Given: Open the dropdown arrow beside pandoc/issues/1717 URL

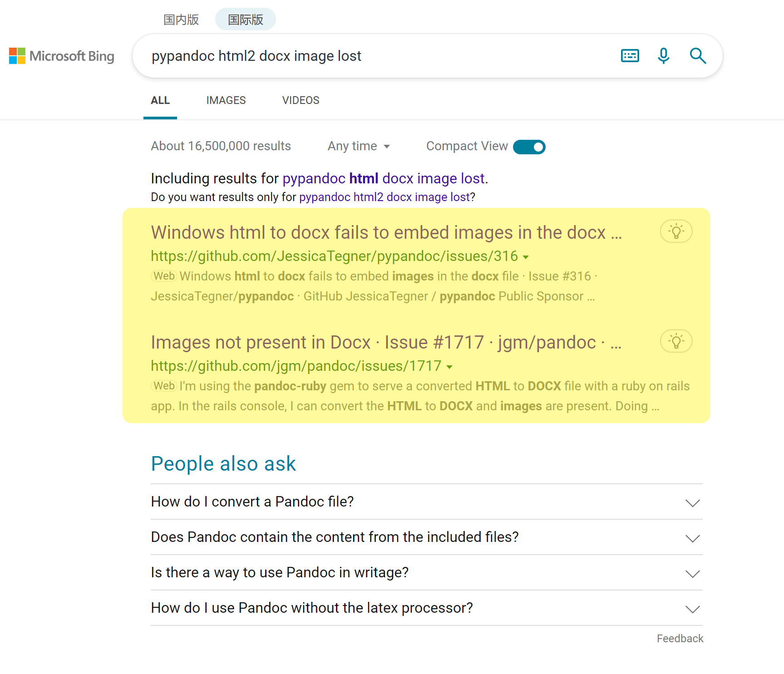Looking at the screenshot, I should click(x=449, y=367).
